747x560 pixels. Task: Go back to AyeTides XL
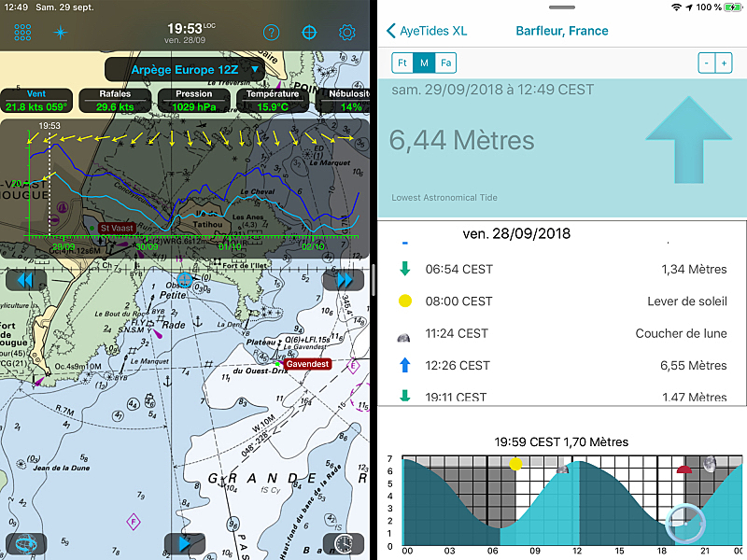pos(427,31)
